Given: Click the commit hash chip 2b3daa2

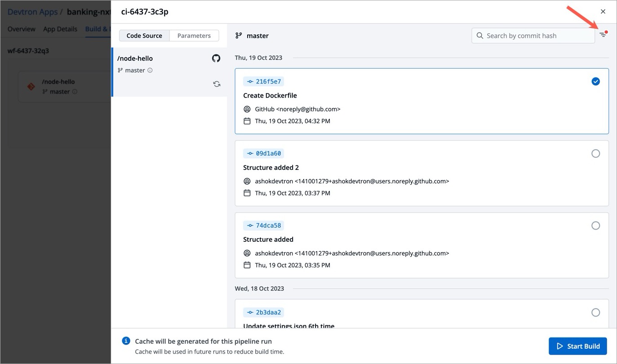Looking at the screenshot, I should pos(264,312).
